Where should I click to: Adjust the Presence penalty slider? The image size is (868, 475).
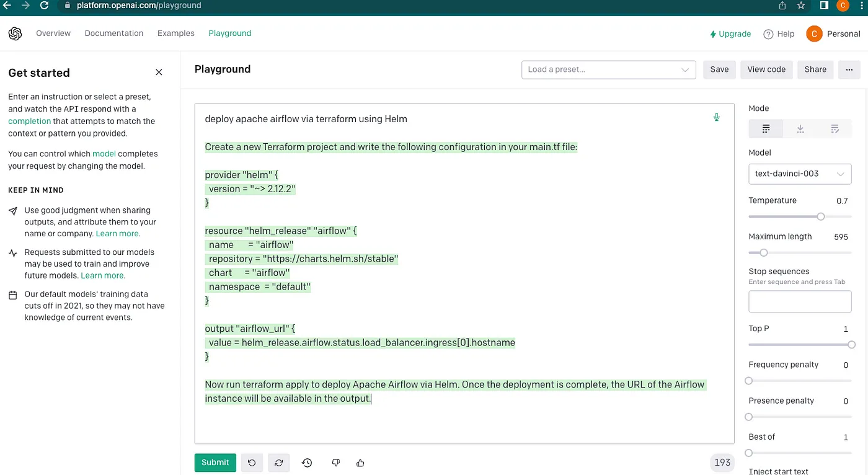[749, 417]
